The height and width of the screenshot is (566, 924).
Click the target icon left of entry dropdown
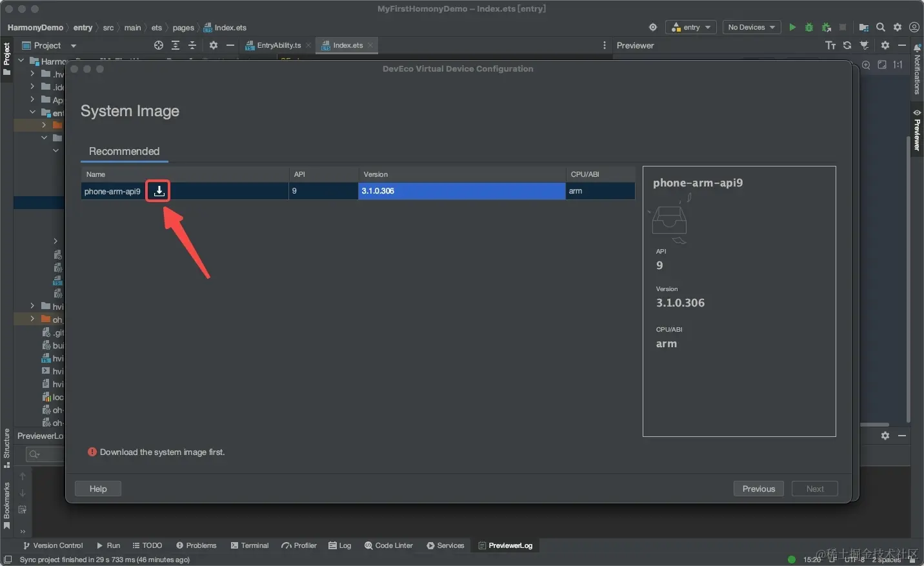click(x=653, y=27)
